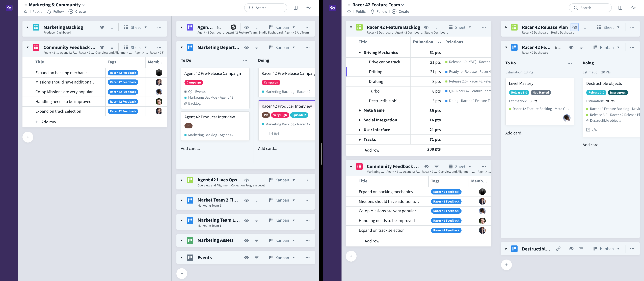Open To Do column options in Marketing Department

(x=245, y=60)
